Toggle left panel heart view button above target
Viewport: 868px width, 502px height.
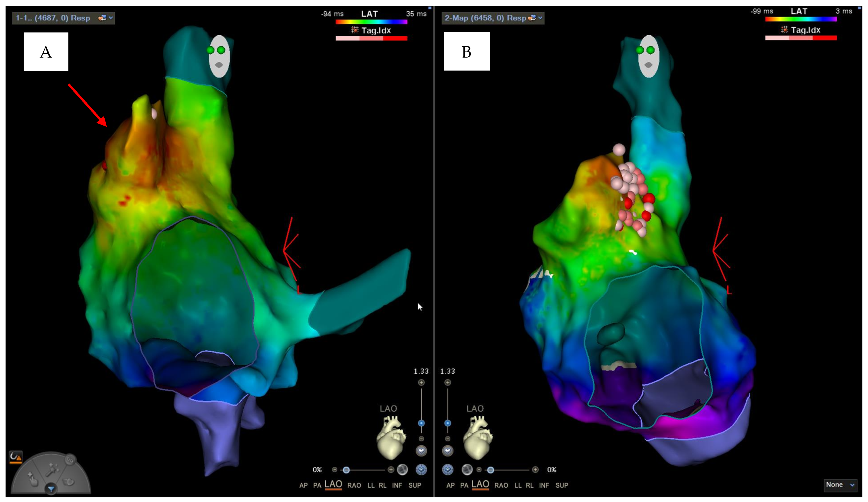point(421,451)
